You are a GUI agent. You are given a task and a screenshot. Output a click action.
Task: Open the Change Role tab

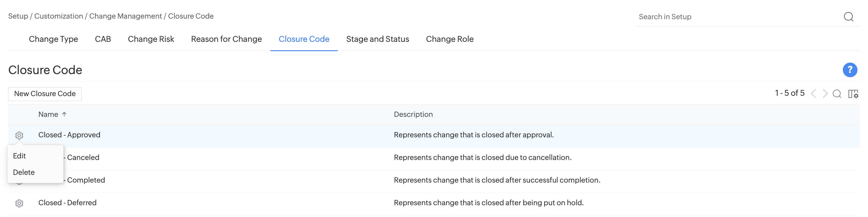[450, 39]
